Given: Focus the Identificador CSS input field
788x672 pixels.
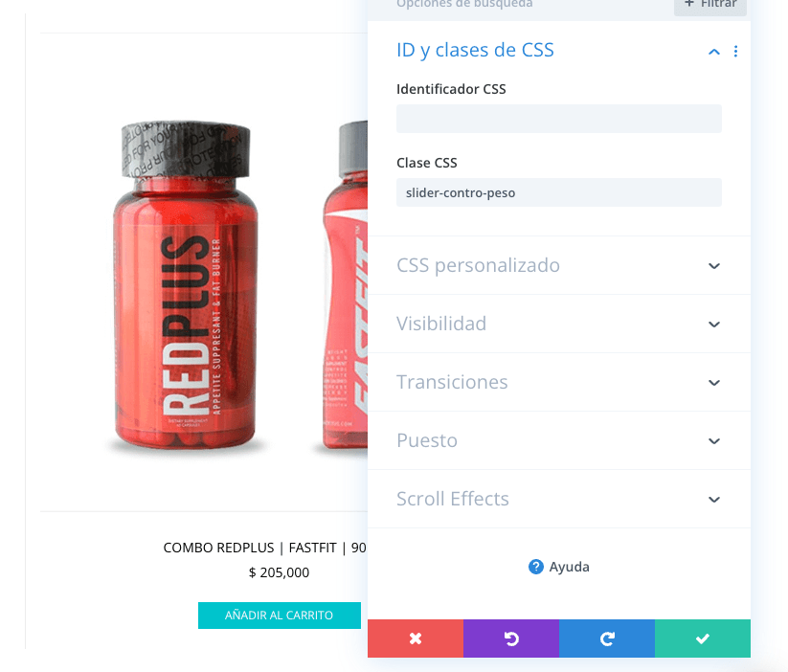Looking at the screenshot, I should tap(559, 119).
